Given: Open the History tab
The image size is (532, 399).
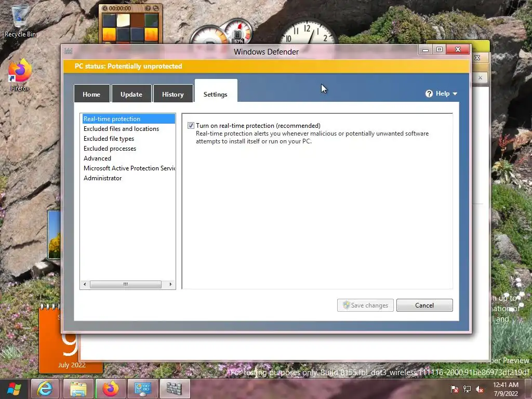Looking at the screenshot, I should (173, 94).
